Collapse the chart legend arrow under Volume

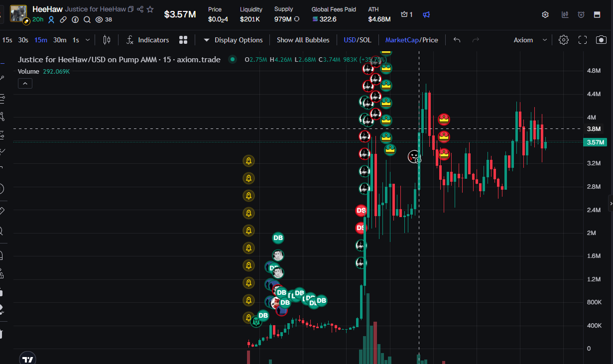coord(25,84)
